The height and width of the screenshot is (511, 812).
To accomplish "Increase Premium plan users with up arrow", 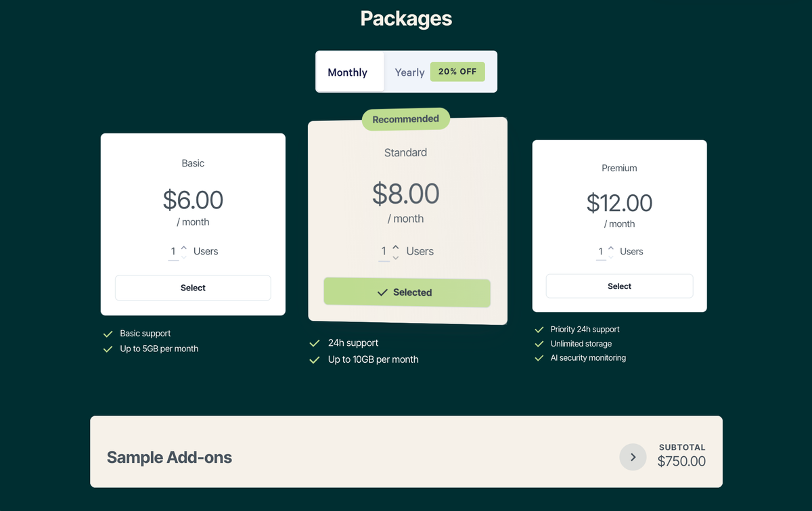I will coord(611,248).
